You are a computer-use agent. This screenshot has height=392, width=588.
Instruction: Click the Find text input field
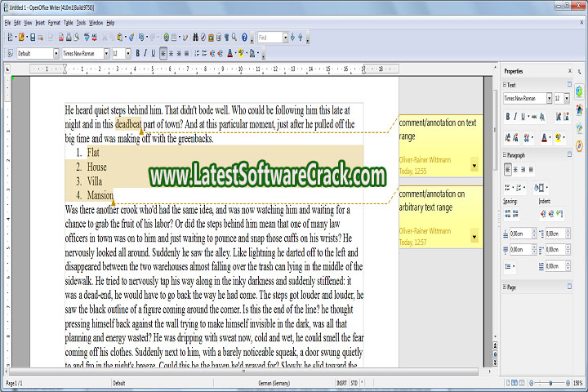click(269, 37)
